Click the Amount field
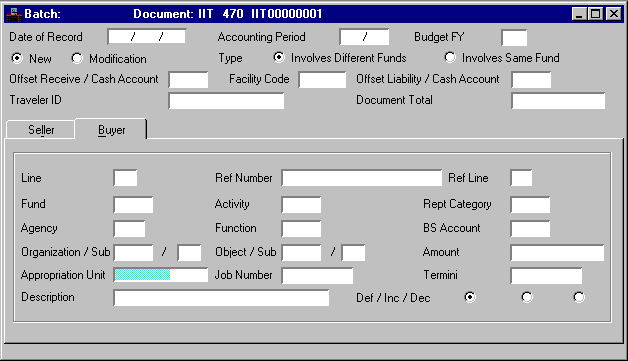628x361 pixels. (557, 253)
